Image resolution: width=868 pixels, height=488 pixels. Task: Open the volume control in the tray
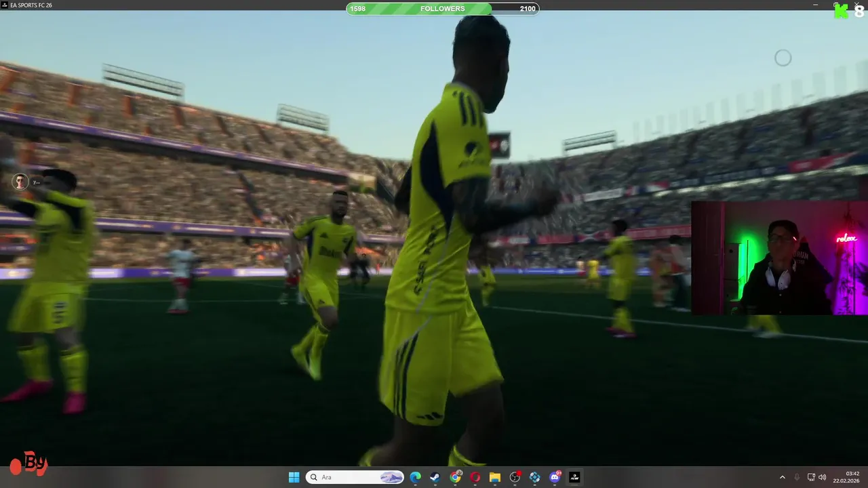click(823, 477)
